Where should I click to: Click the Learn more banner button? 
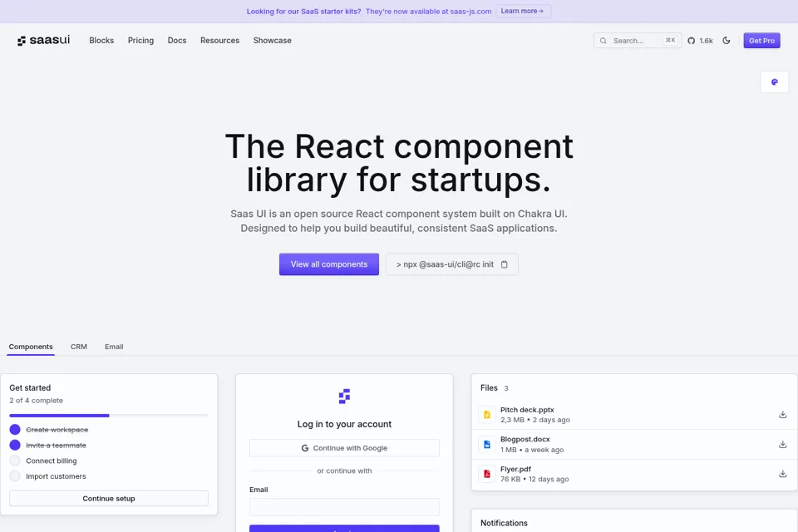523,11
